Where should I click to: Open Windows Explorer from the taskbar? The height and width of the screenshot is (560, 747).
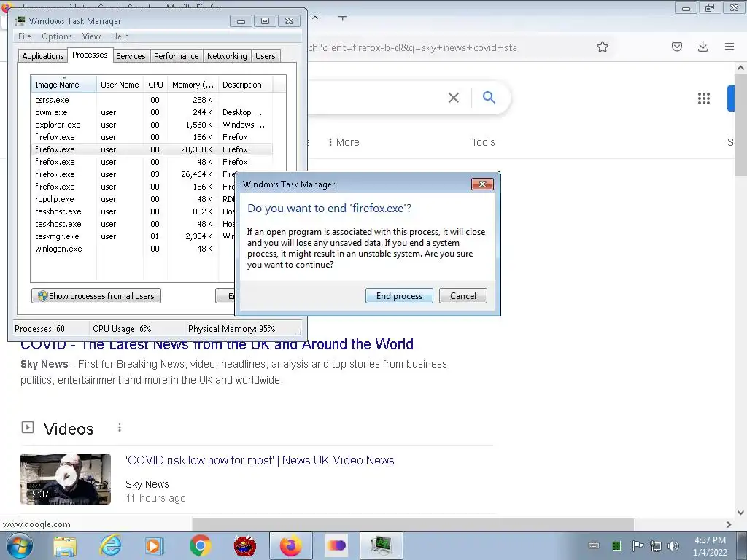(65, 546)
